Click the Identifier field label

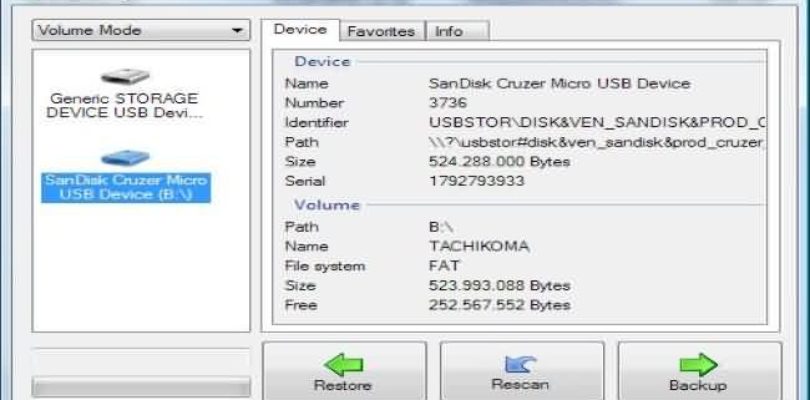316,122
